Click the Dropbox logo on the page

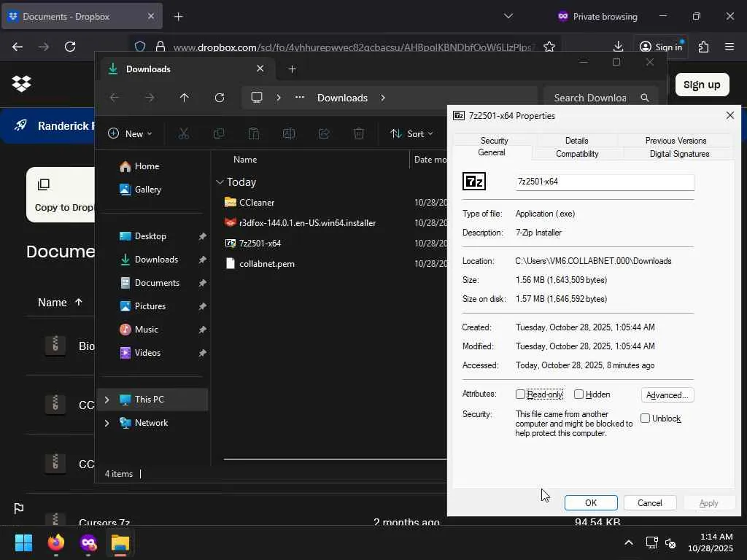21,84
